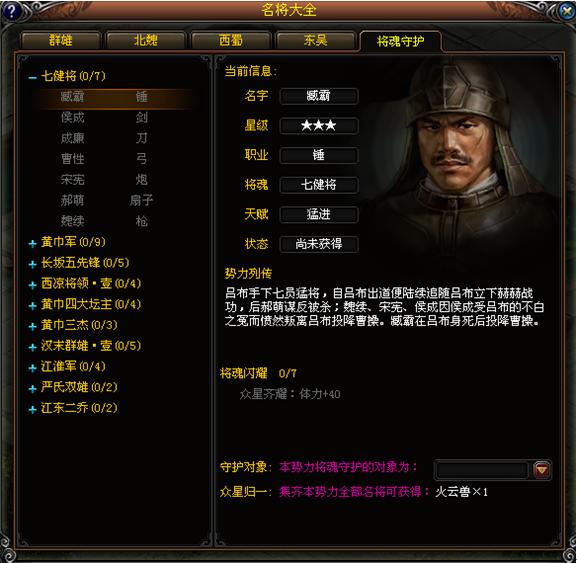Close the 名将大全 window
This screenshot has height=563, width=577.
pos(566,11)
